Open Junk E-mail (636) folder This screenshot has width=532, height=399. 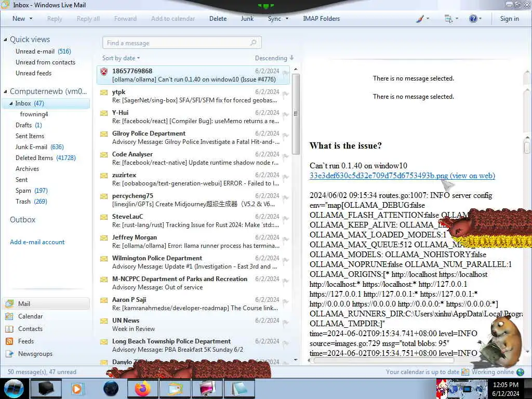tap(39, 147)
